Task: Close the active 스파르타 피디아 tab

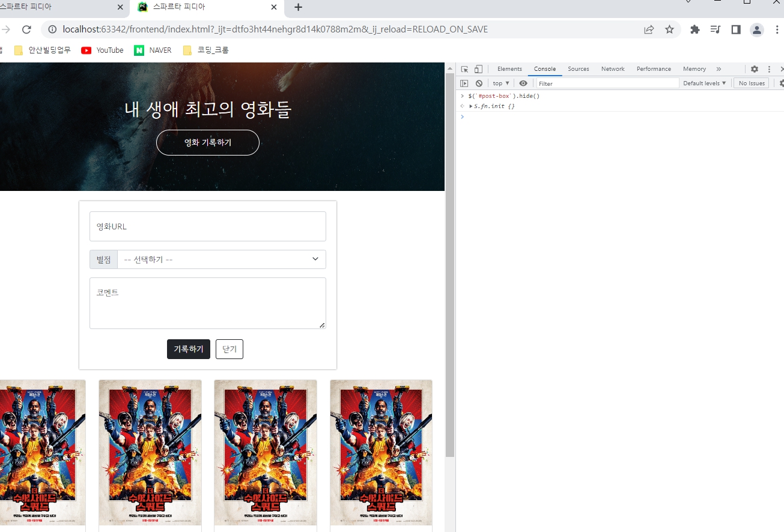Action: tap(274, 7)
